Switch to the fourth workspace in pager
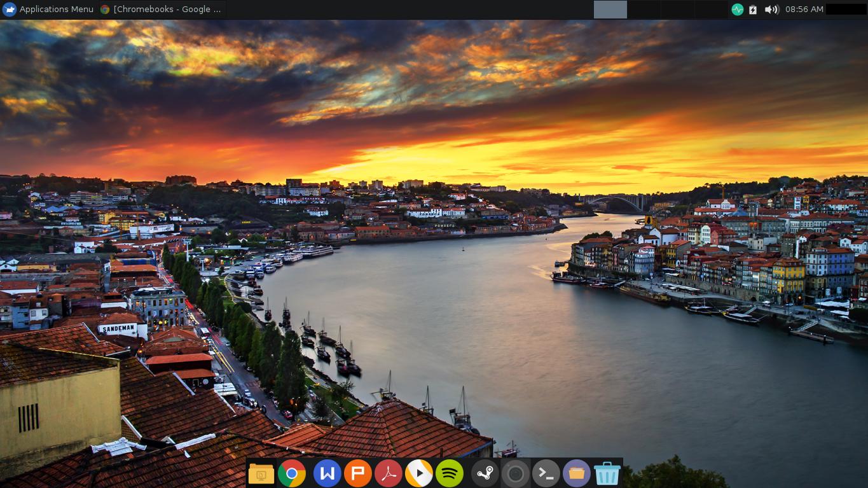This screenshot has height=488, width=868. point(711,9)
